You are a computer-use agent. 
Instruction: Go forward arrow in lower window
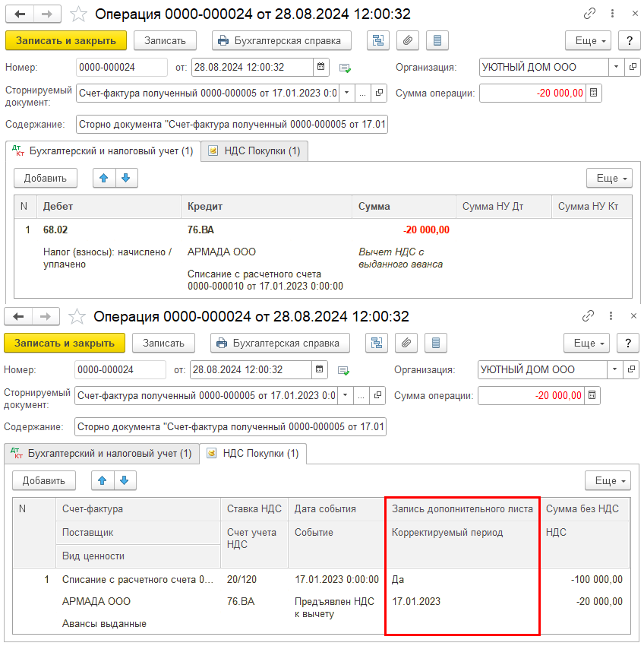[46, 316]
